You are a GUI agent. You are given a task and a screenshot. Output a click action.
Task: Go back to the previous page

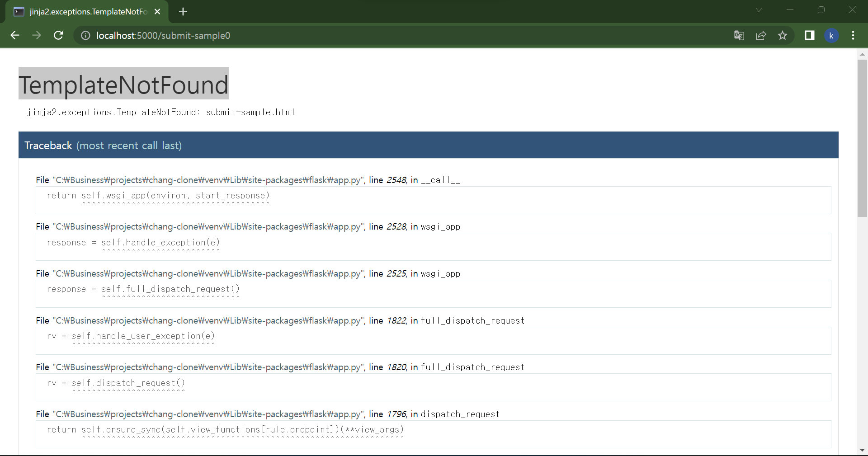pos(15,35)
